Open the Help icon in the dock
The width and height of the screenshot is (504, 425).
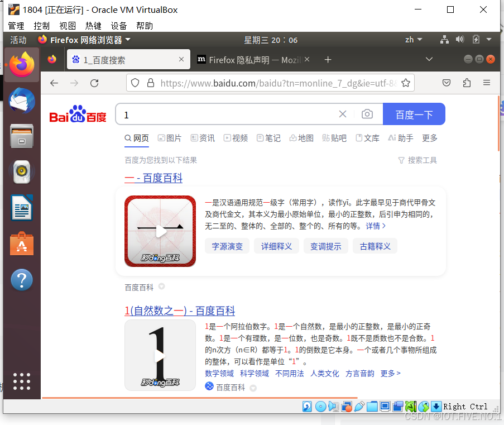coord(22,280)
